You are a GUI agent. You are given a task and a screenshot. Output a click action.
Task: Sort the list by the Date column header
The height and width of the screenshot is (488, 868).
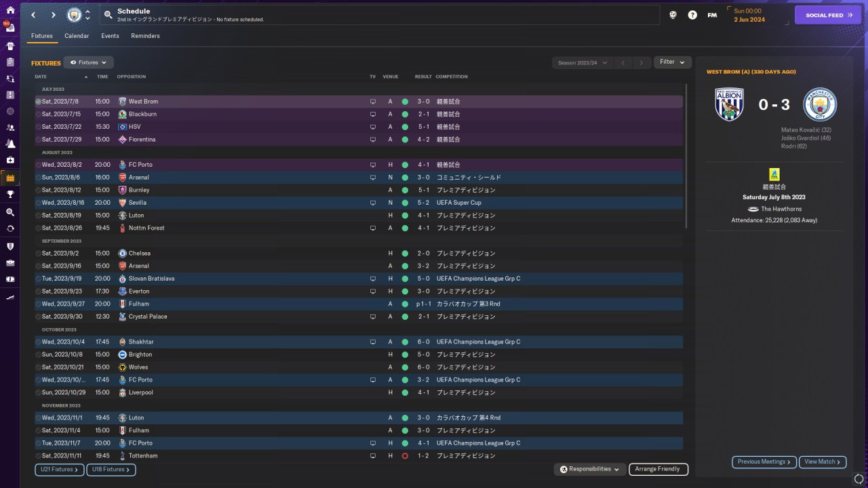coord(61,77)
